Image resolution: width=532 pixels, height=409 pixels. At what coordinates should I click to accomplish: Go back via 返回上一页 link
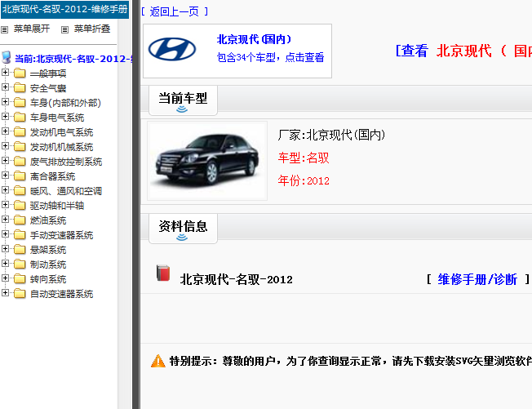pyautogui.click(x=175, y=12)
